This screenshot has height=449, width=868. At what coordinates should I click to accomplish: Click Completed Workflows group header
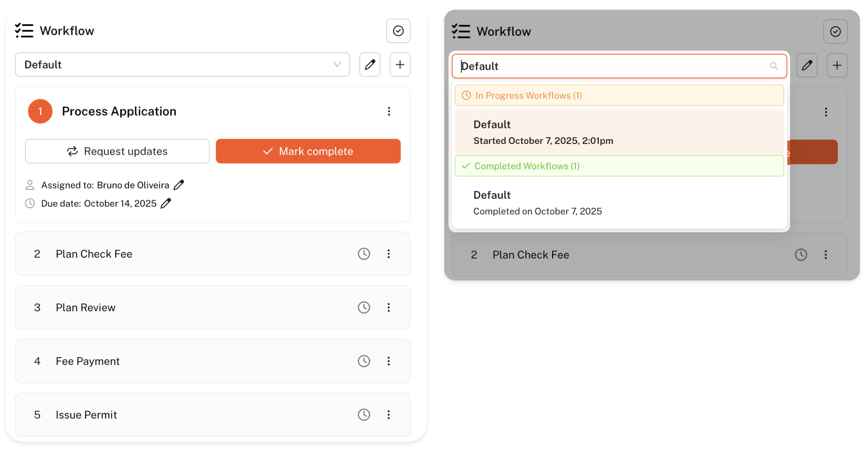619,166
